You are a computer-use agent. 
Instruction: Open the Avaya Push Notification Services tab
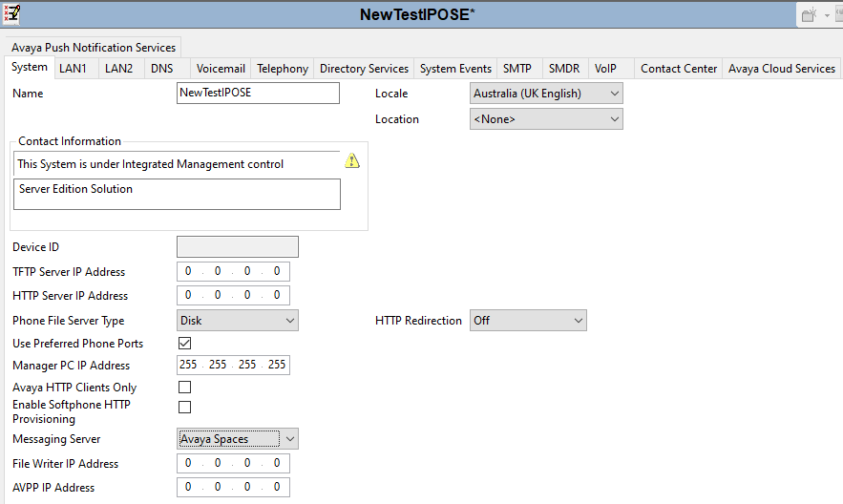coord(93,48)
